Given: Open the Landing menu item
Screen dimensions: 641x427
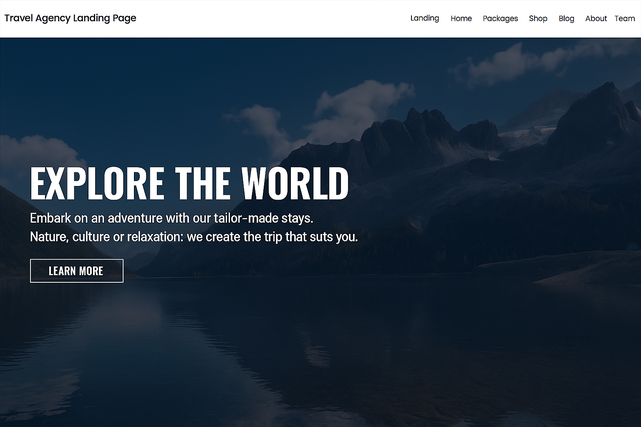Looking at the screenshot, I should 424,19.
